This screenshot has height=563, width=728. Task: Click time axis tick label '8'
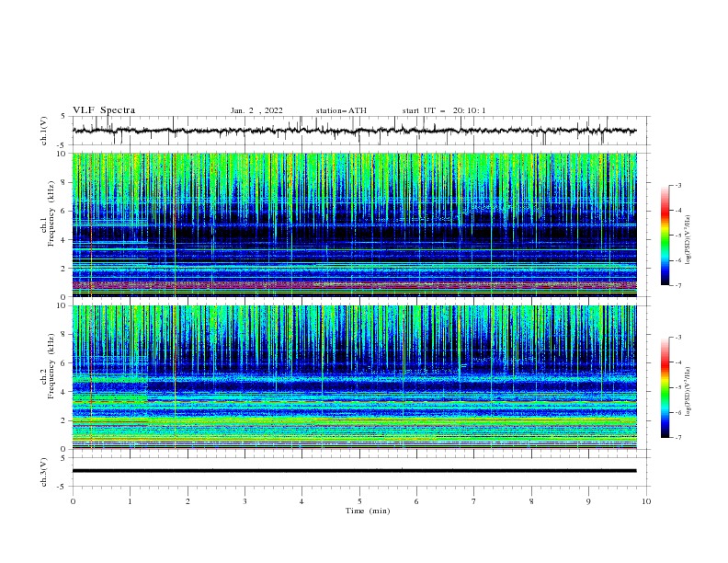[x=531, y=501]
